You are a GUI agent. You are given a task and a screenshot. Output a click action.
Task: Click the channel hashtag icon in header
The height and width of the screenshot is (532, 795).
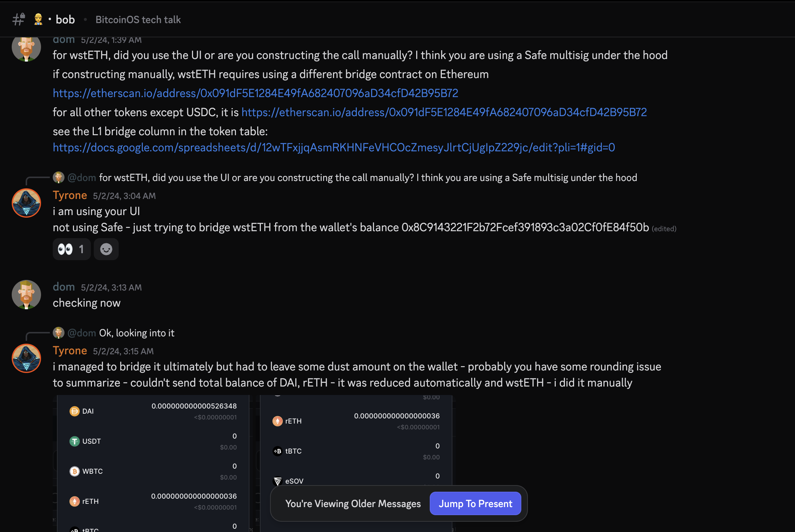(18, 19)
